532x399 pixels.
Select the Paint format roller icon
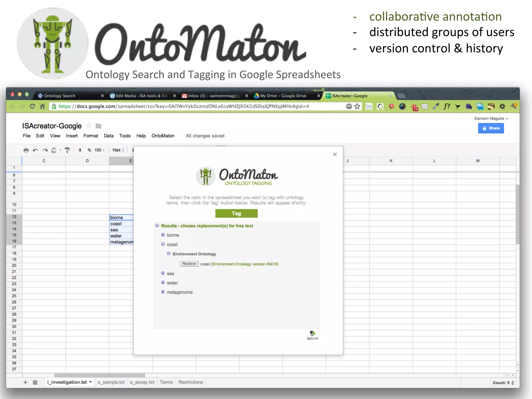(x=67, y=150)
